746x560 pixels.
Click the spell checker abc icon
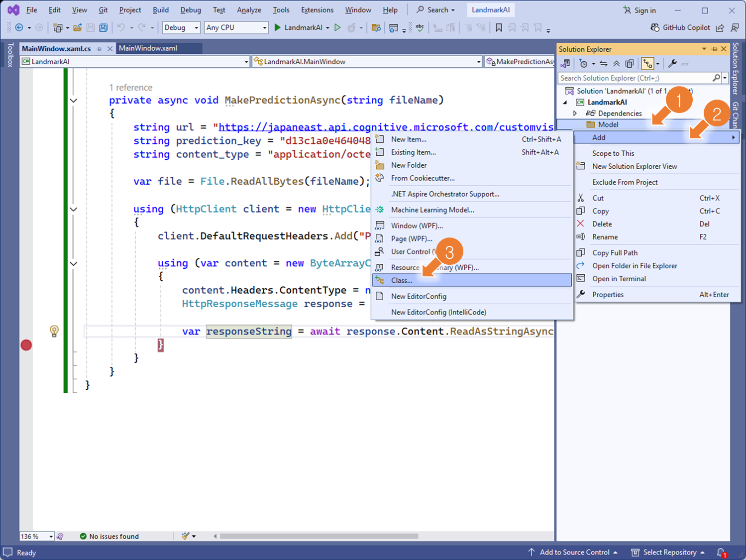(420, 28)
